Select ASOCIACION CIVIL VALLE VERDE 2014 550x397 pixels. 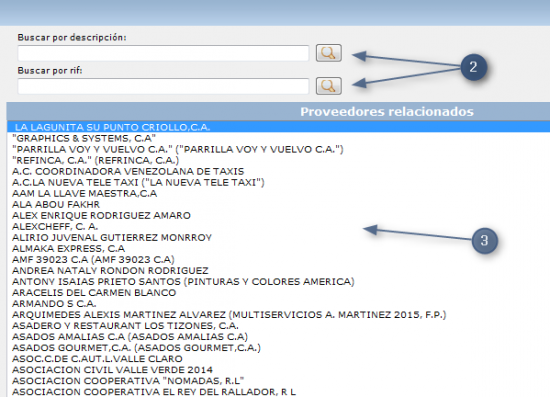pos(279,370)
